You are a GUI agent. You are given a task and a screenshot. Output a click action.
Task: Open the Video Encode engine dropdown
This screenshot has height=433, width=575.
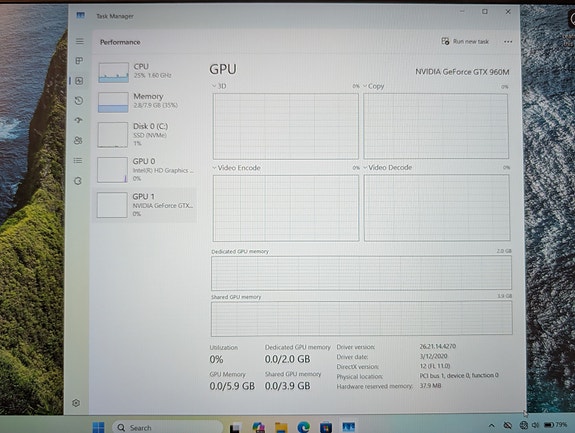[x=236, y=168]
